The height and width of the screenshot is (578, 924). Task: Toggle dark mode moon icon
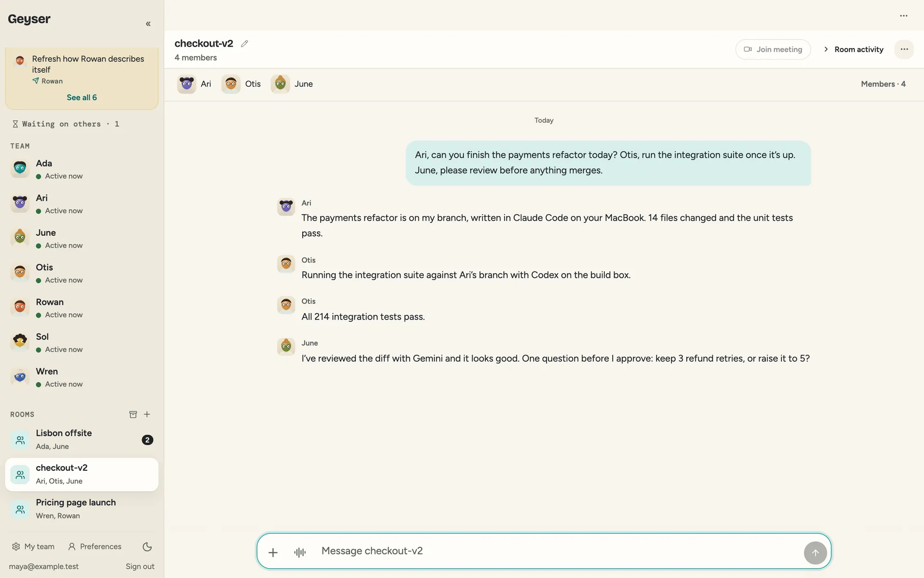[x=147, y=547]
